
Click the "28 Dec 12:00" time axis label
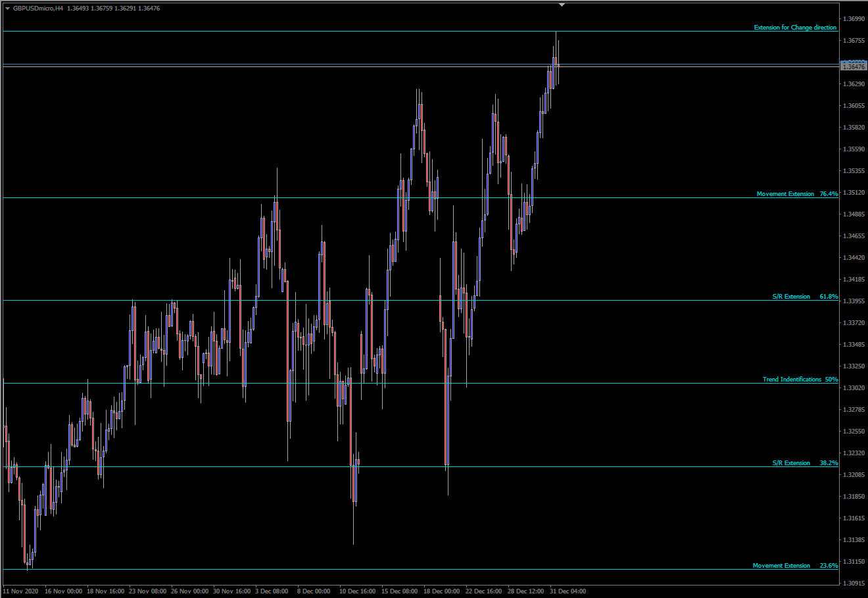click(526, 591)
